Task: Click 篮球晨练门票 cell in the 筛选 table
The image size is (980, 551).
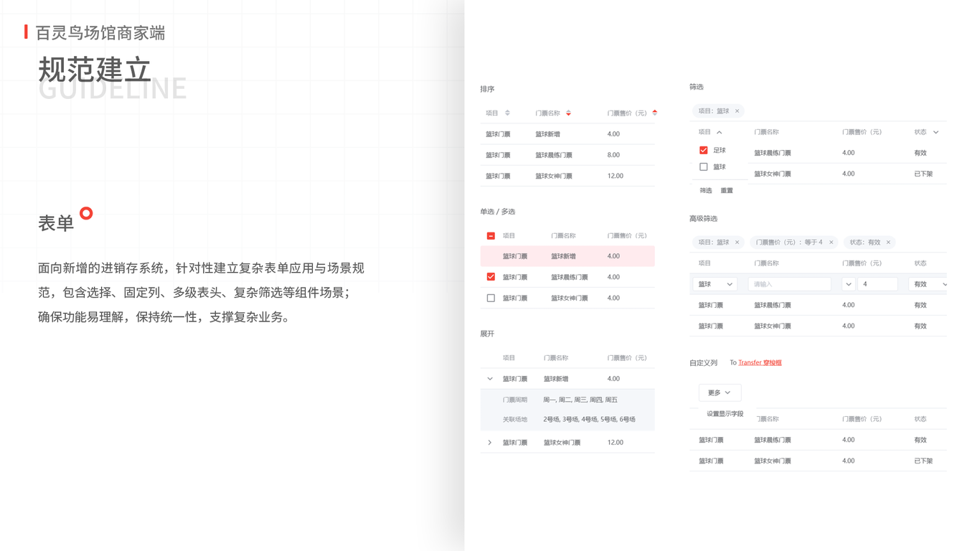Action: 773,153
